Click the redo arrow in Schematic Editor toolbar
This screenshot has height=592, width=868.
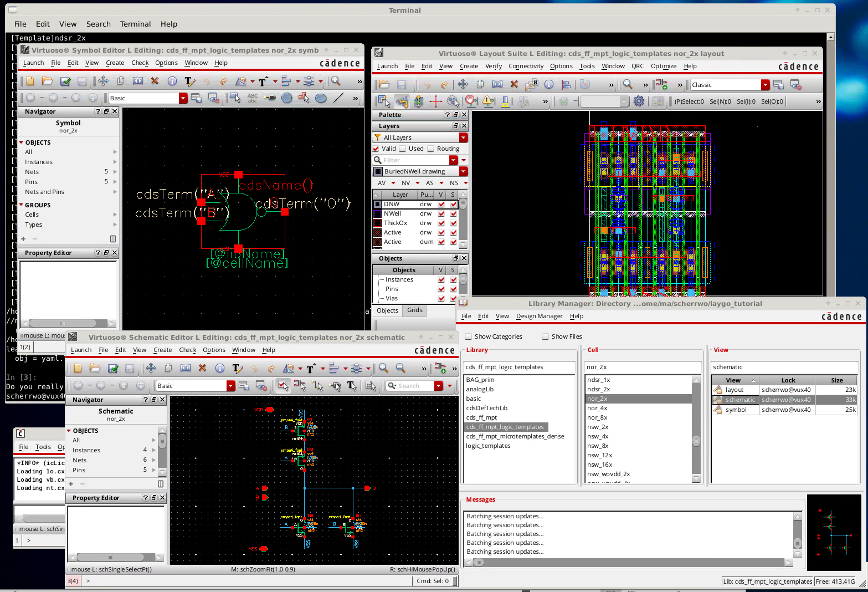271,369
